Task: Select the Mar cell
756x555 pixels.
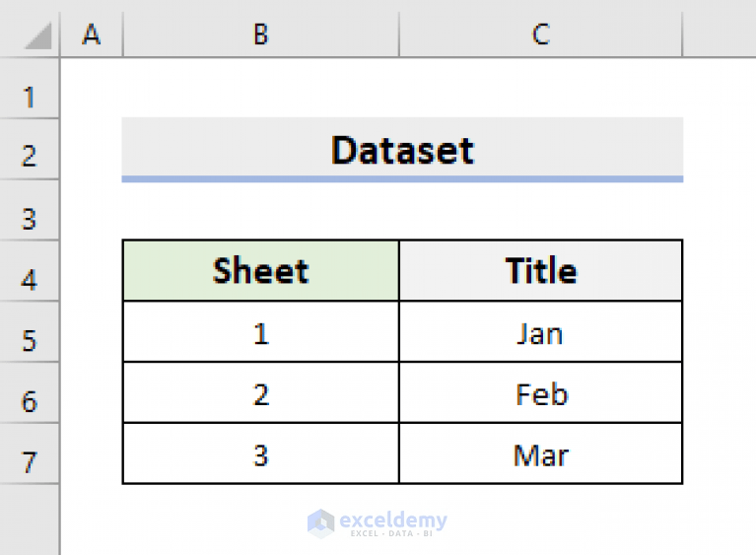Action: [x=540, y=455]
